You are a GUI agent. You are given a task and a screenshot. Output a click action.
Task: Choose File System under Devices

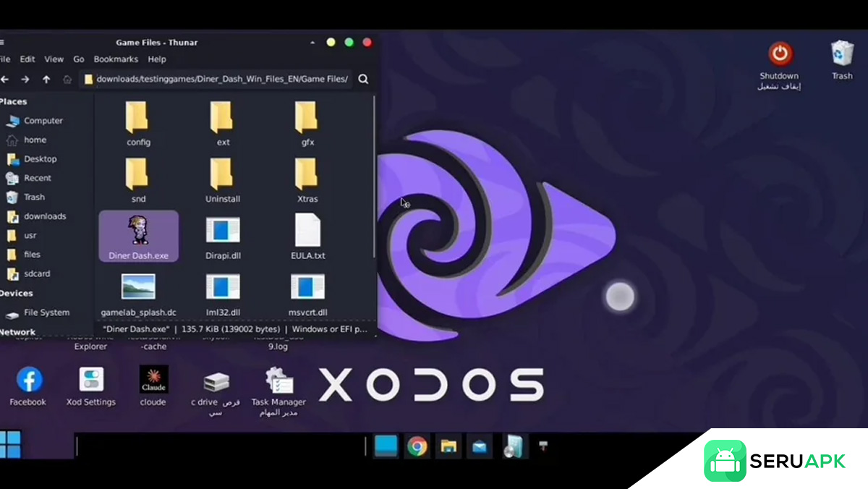46,312
